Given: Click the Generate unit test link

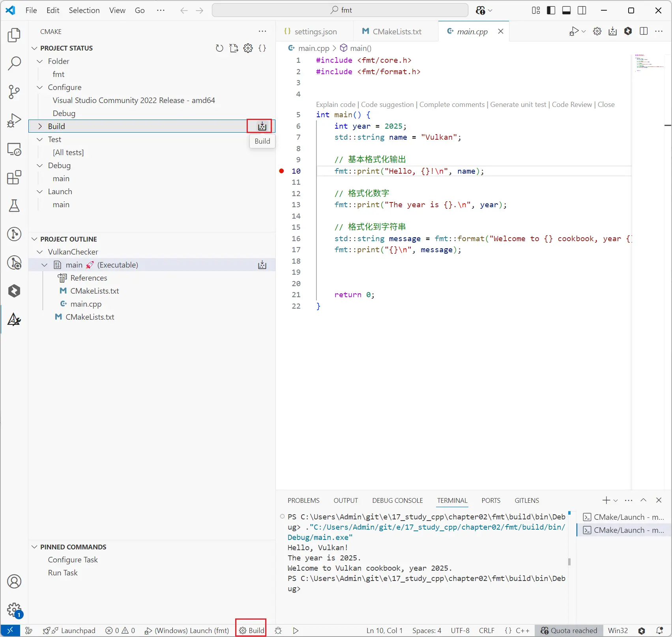Looking at the screenshot, I should pyautogui.click(x=518, y=105).
